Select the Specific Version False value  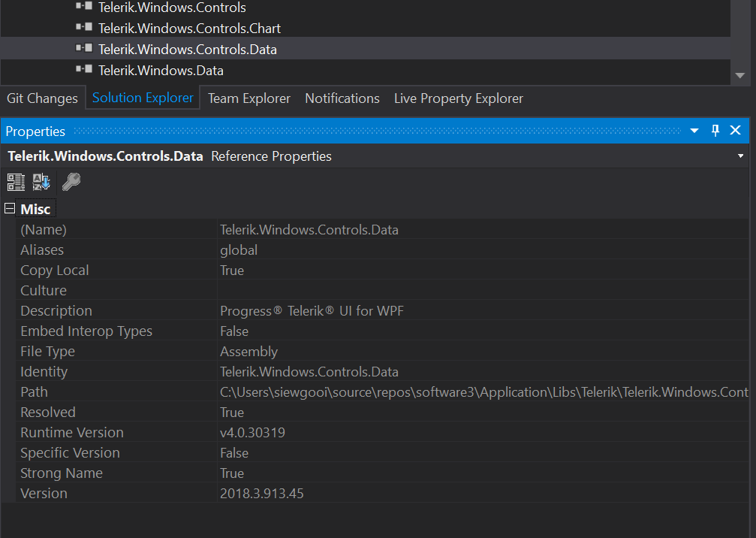point(234,453)
